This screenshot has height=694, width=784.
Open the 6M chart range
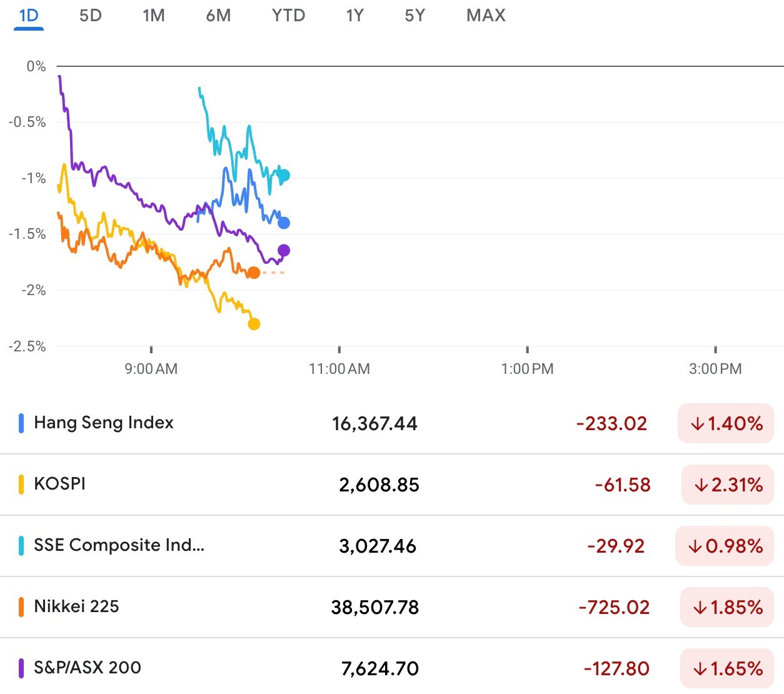coord(218,16)
